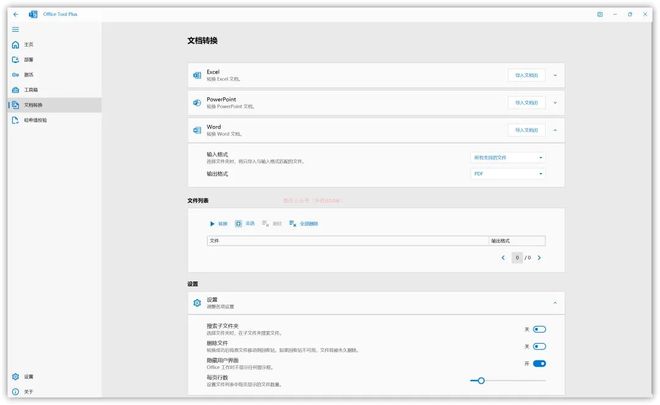Import documents button in PowerPoint row
The width and height of the screenshot is (660, 405).
527,103
